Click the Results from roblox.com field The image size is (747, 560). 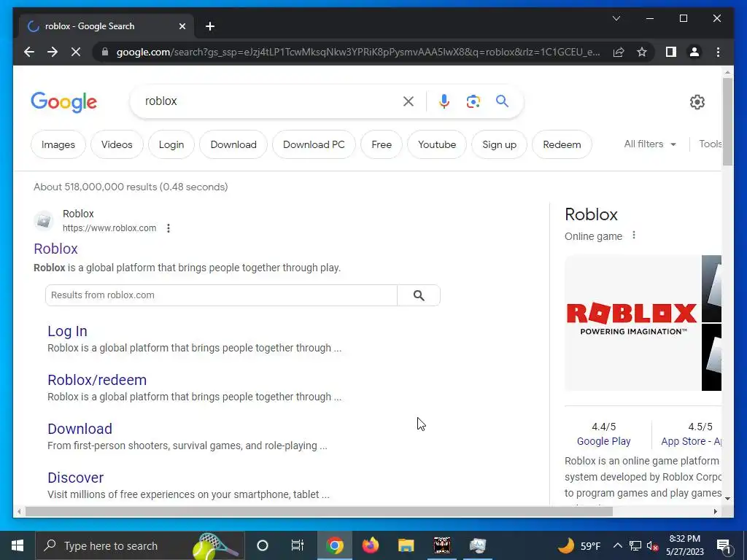point(221,295)
